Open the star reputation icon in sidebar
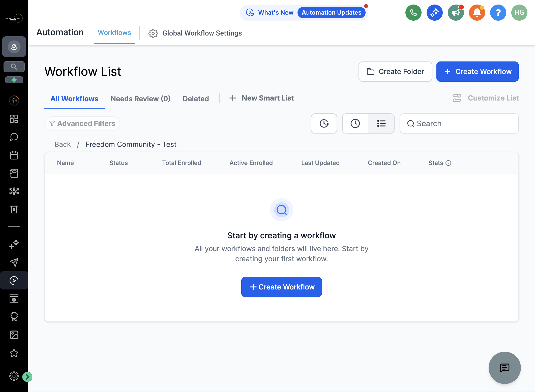This screenshot has width=535, height=392. [14, 353]
